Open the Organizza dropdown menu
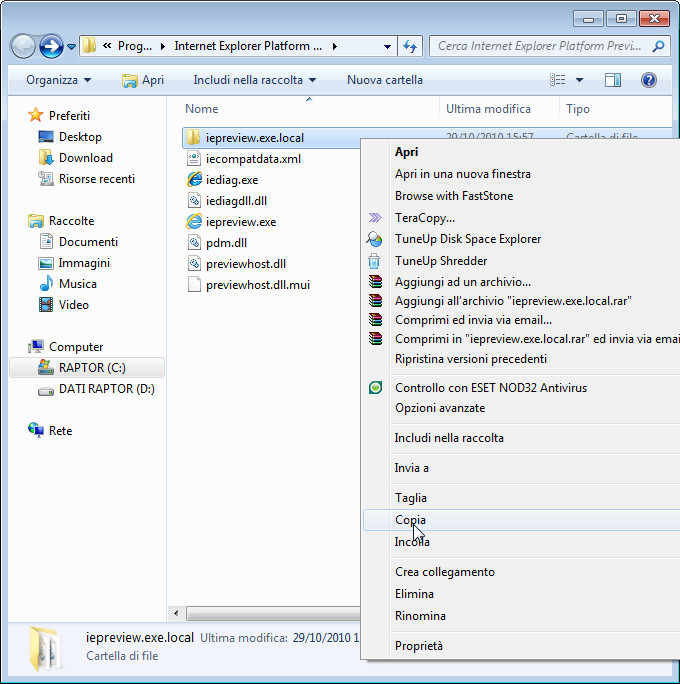The width and height of the screenshot is (680, 684). pyautogui.click(x=58, y=80)
